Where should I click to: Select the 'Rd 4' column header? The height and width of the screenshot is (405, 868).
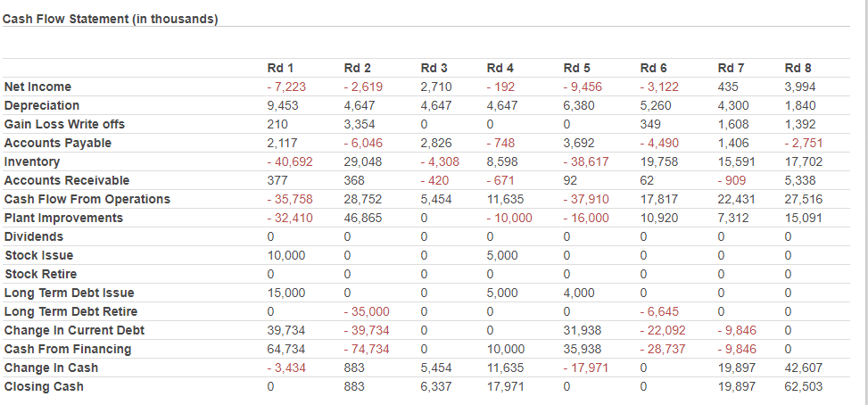(x=500, y=68)
